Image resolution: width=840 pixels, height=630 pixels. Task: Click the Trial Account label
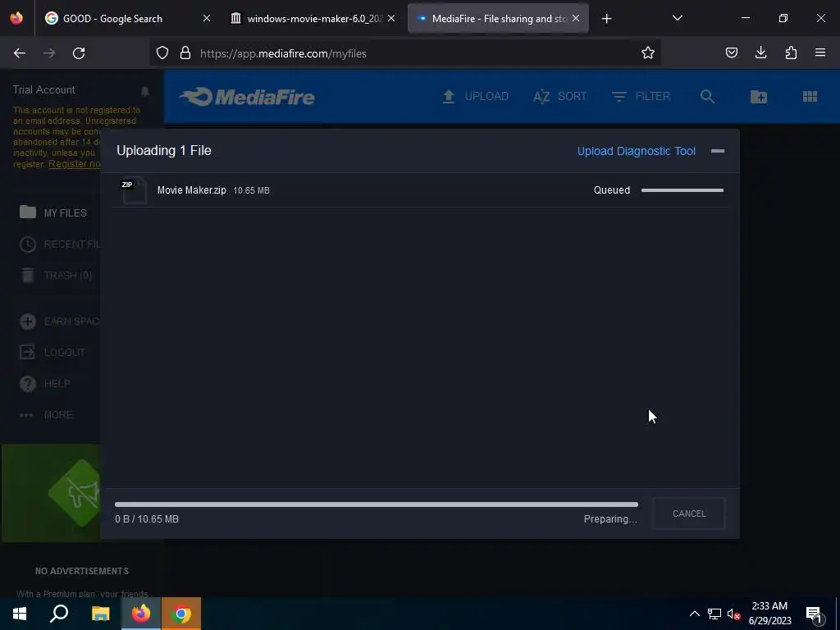click(44, 90)
